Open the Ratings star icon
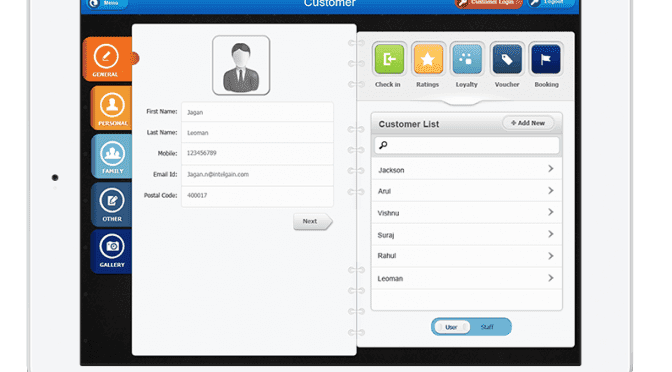672x372 pixels. (428, 59)
